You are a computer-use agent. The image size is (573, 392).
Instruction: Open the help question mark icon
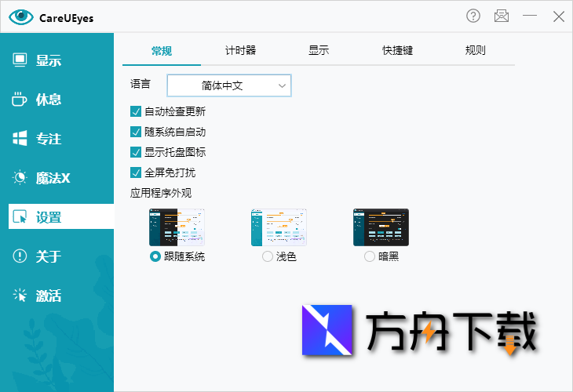[x=473, y=16]
